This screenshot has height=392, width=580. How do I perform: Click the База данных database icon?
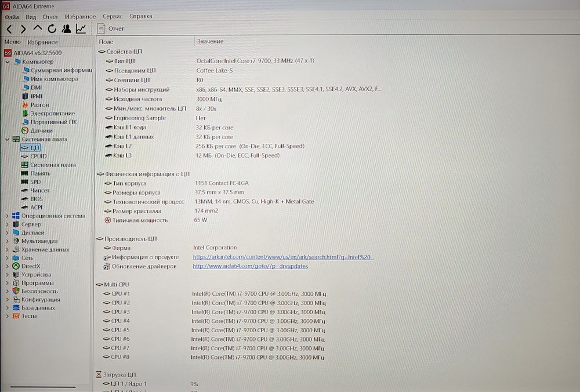16,308
